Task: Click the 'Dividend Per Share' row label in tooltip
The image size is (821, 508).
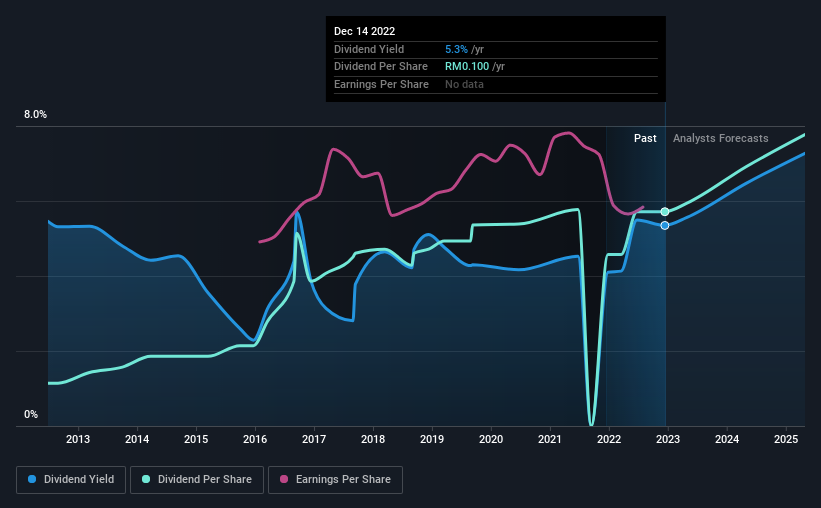Action: point(381,67)
